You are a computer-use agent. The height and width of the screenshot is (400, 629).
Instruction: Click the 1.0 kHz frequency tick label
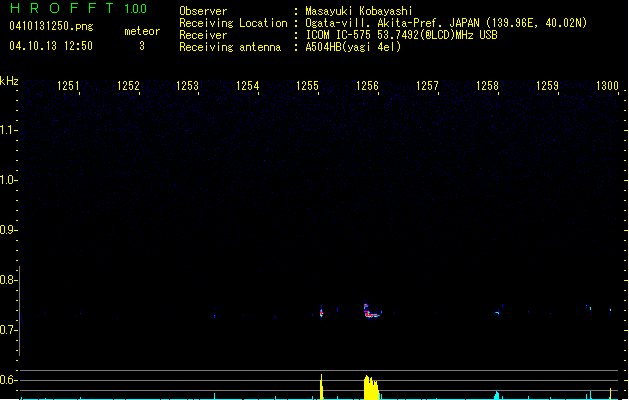tap(8, 180)
